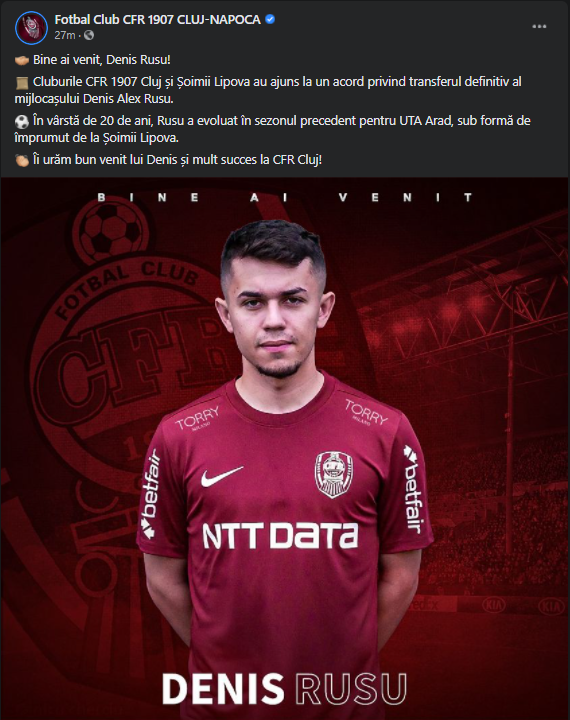
Task: Click the post paragraph about UTA Arad
Action: (x=272, y=129)
